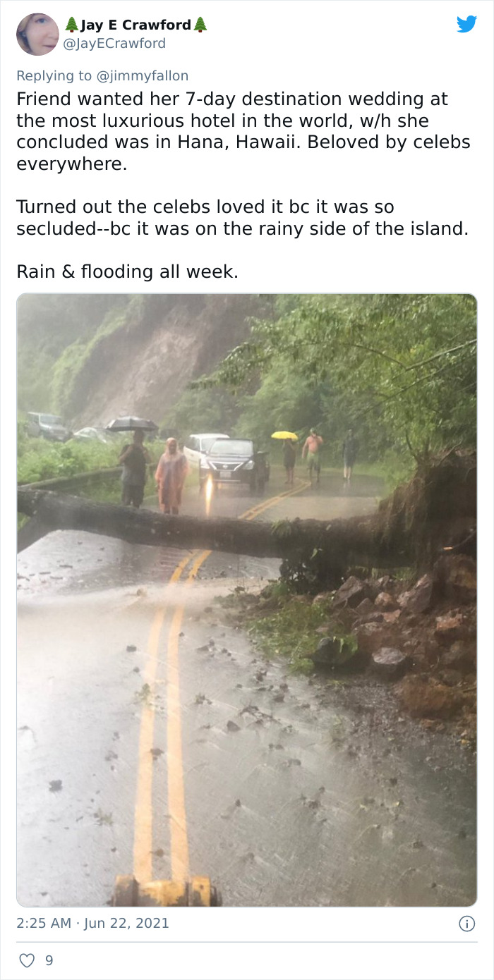
Task: Click the Twitter bird logo
Action: [466, 24]
